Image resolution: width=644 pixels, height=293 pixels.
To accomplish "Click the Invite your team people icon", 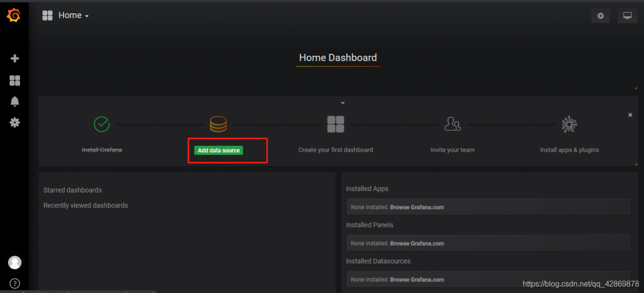I will click(453, 124).
